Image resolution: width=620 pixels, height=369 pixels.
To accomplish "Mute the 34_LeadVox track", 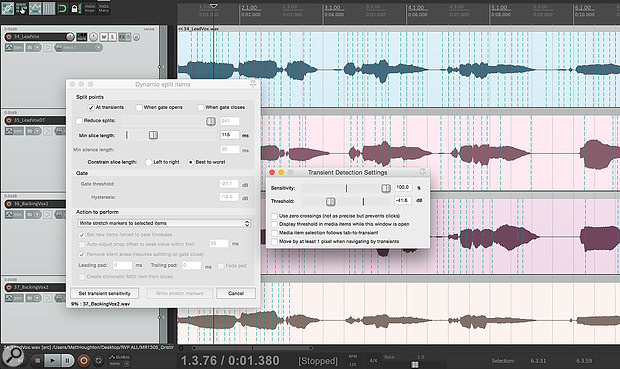I will pos(104,37).
